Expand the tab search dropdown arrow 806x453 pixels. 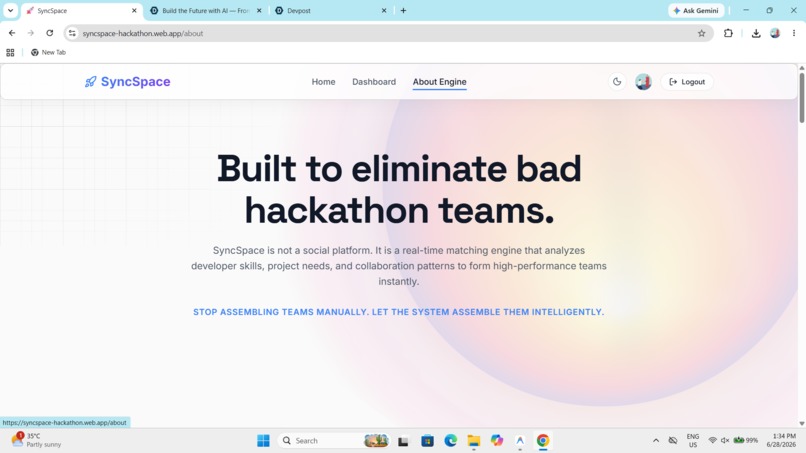point(10,10)
